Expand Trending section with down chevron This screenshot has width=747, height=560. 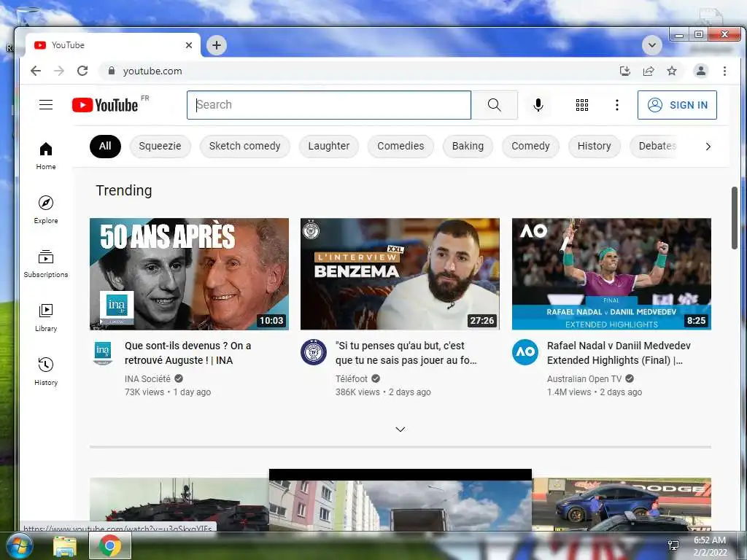click(x=400, y=429)
